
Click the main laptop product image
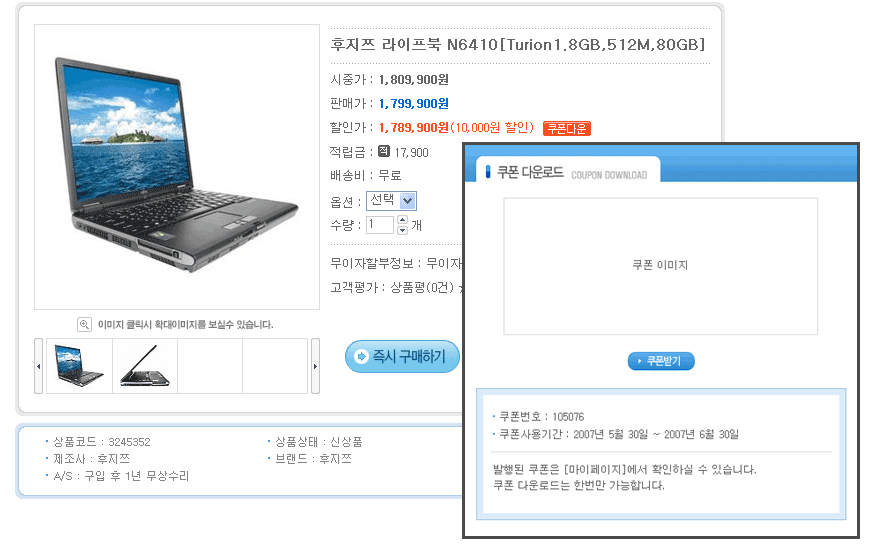tap(177, 167)
